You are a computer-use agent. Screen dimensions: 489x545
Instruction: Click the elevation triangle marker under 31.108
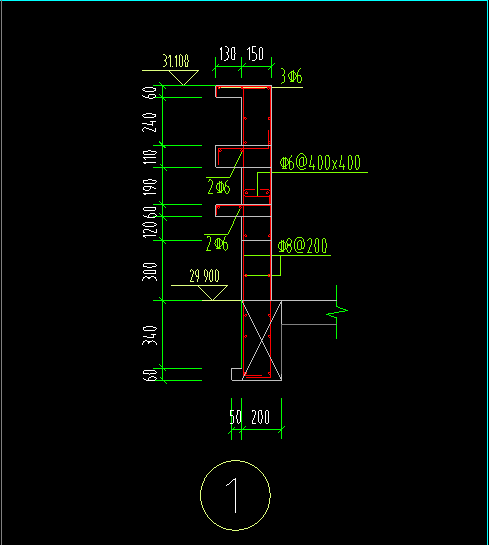(184, 78)
